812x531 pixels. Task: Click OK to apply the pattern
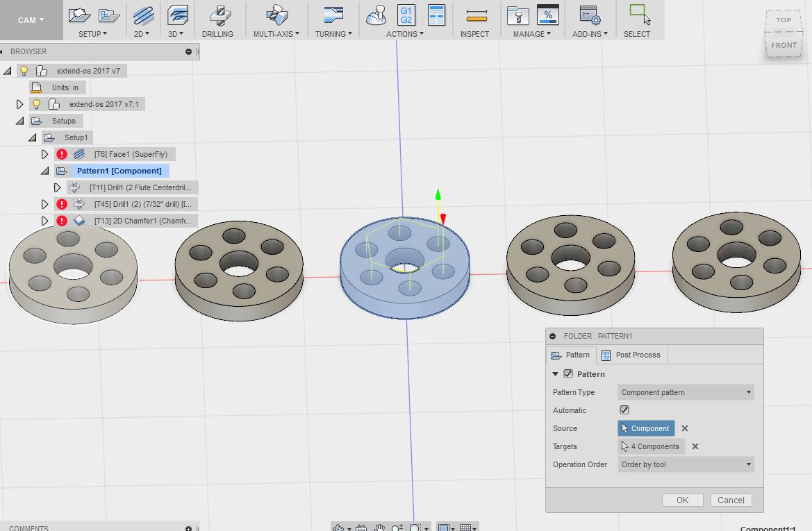coord(681,500)
